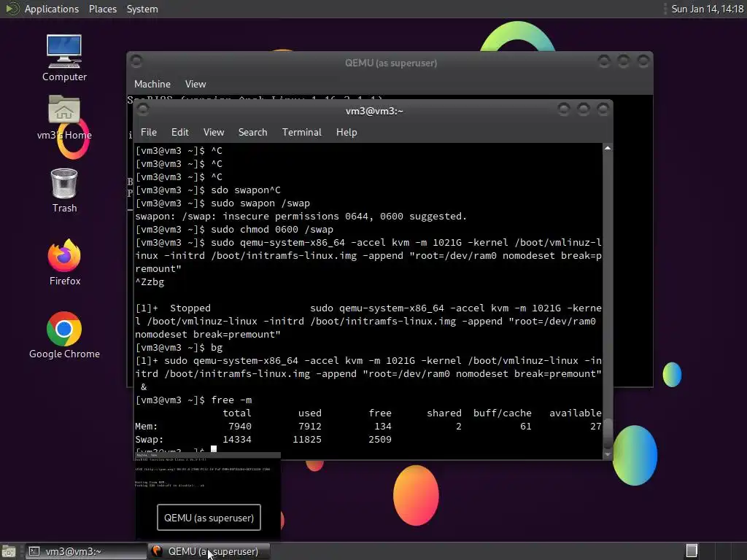Viewport: 747px width, 560px height.
Task: Open the terminal's Edit menu
Action: tap(179, 133)
